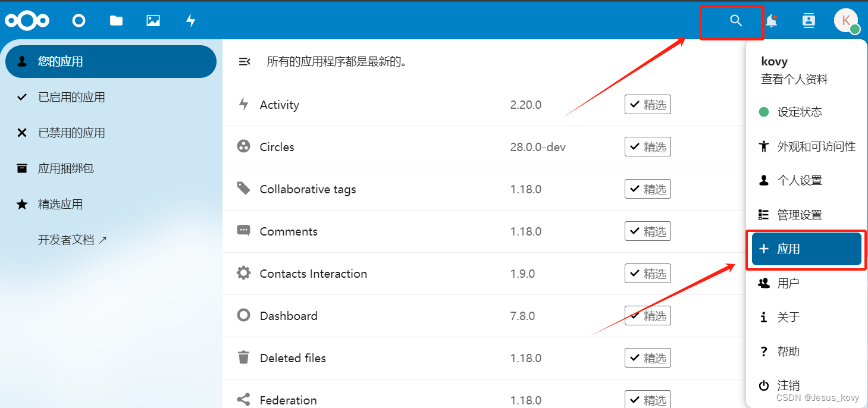This screenshot has height=408, width=868.
Task: Select the 精选 checkbox for Activity
Action: (647, 104)
